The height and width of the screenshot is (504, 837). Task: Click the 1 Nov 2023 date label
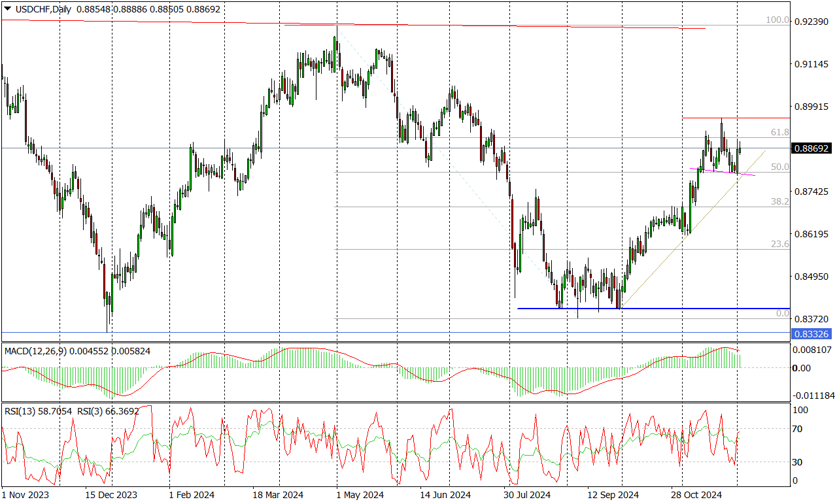[26, 495]
